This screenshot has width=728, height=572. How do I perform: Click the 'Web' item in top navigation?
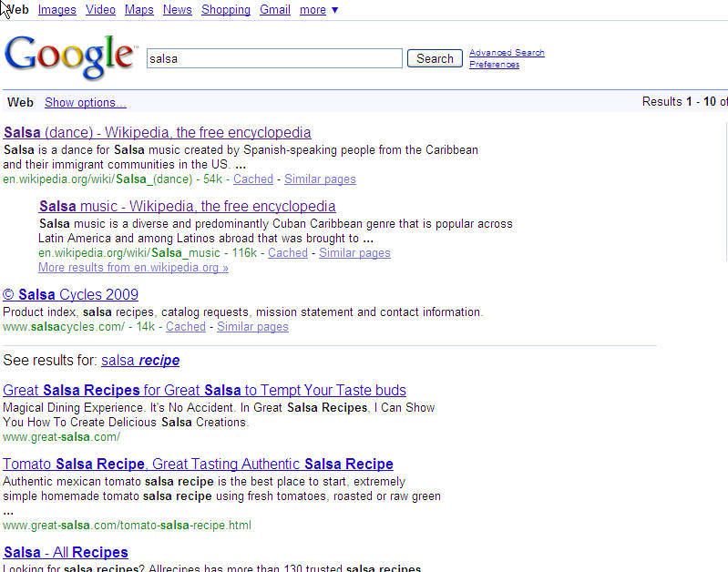[17, 10]
